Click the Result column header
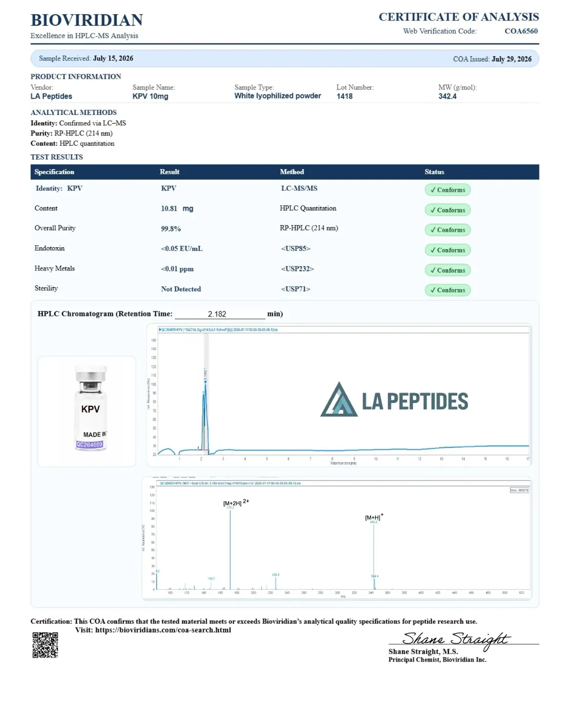 click(169, 172)
